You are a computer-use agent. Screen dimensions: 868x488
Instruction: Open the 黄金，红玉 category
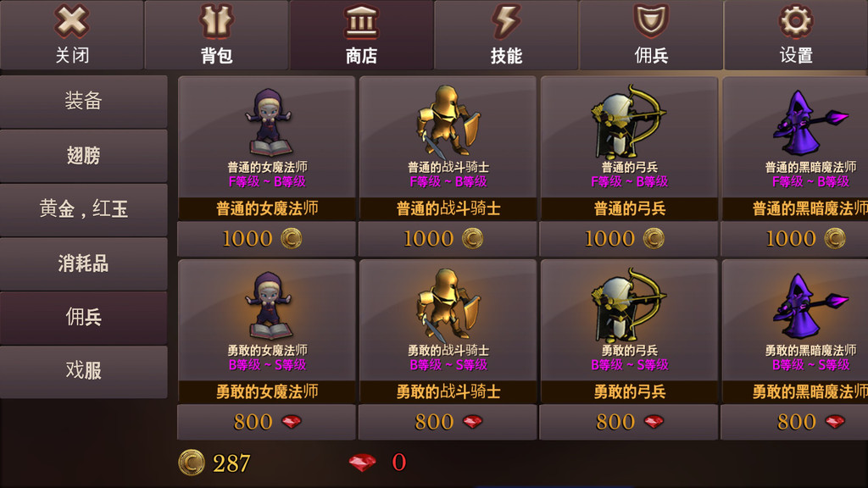pyautogui.click(x=84, y=210)
